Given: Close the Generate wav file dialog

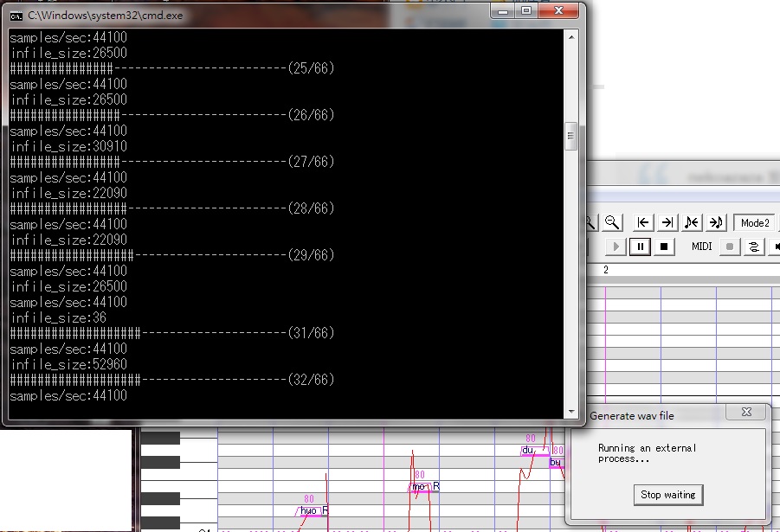Looking at the screenshot, I should click(x=746, y=412).
